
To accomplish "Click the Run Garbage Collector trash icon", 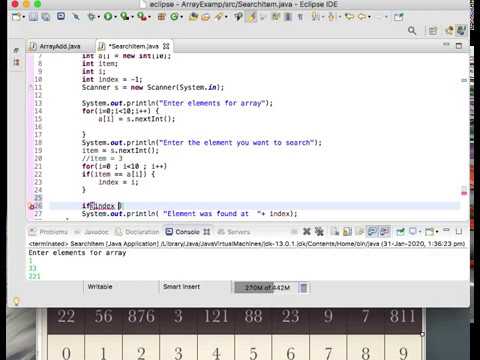I will pyautogui.click(x=304, y=287).
